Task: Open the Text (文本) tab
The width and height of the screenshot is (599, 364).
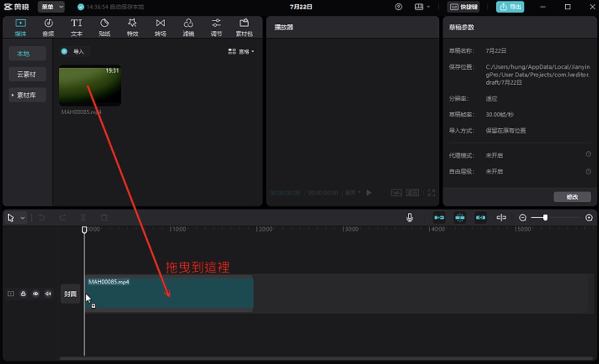Action: point(76,27)
